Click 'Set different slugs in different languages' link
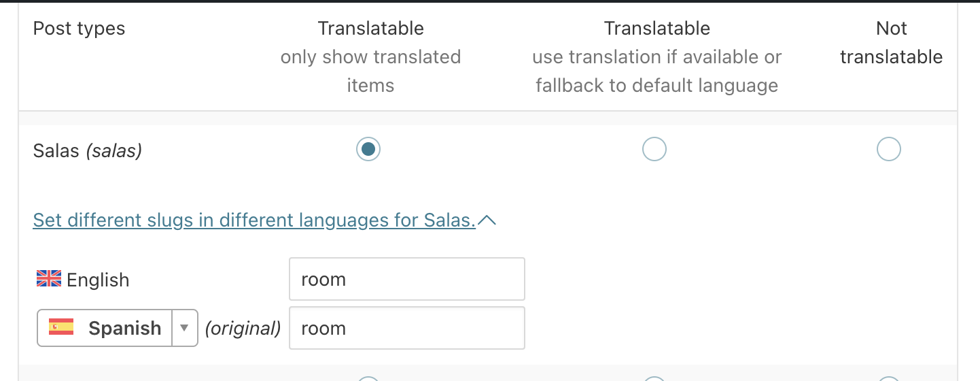This screenshot has height=381, width=980. point(254,220)
